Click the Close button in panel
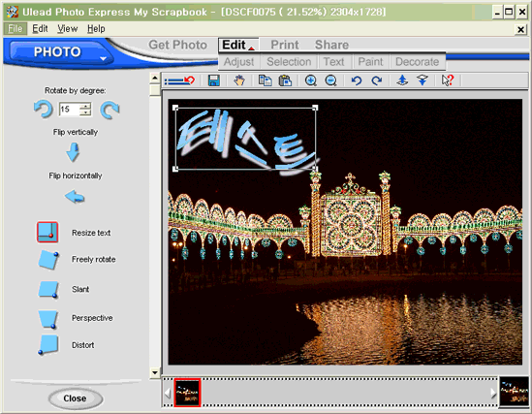The width and height of the screenshot is (532, 414). (x=75, y=398)
